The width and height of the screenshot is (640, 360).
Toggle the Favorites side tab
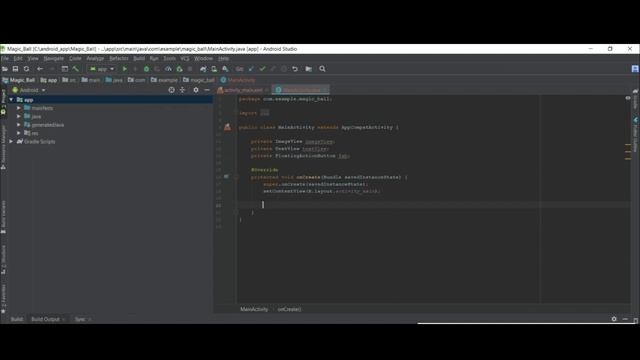[4, 298]
